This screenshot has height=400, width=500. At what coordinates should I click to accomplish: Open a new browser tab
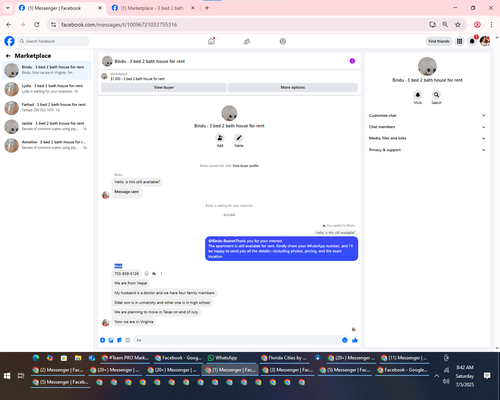207,8
